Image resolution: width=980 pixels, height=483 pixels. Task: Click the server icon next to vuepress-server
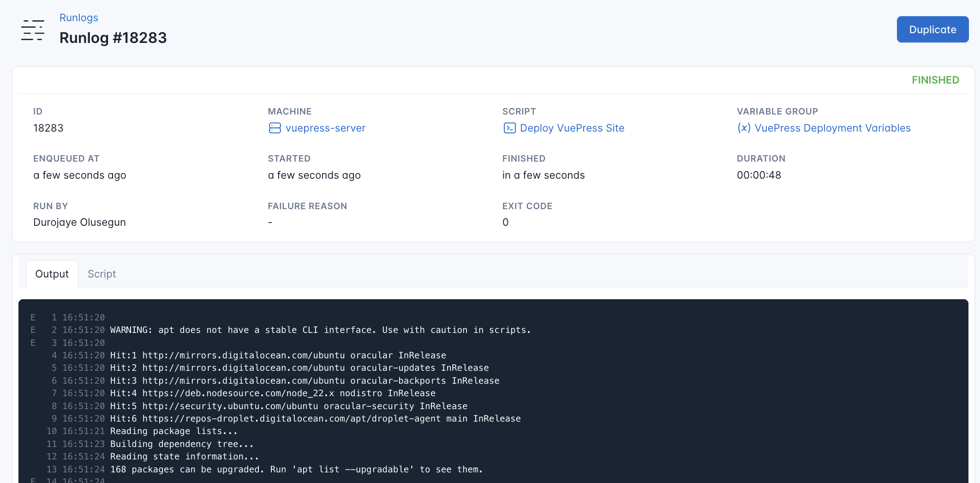pos(274,128)
